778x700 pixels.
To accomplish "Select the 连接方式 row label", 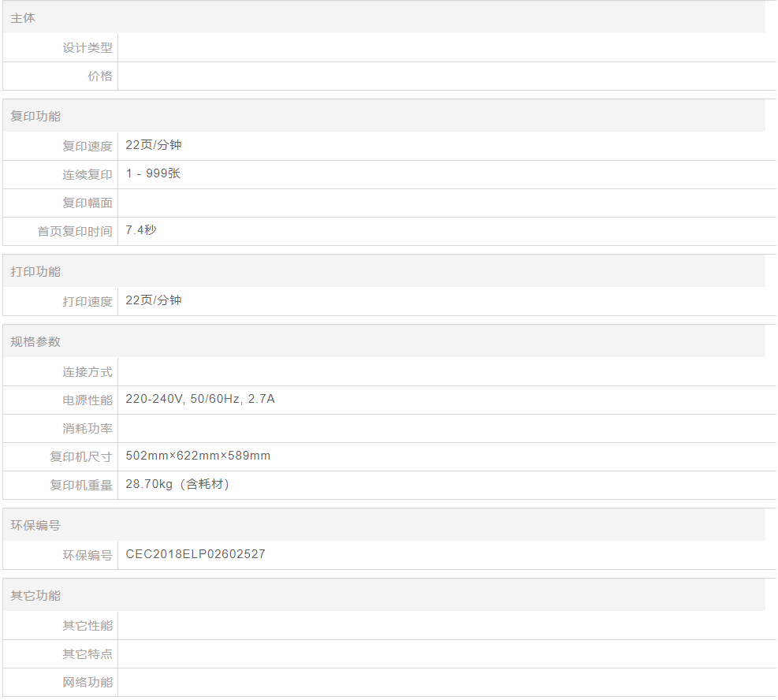I will (x=87, y=372).
